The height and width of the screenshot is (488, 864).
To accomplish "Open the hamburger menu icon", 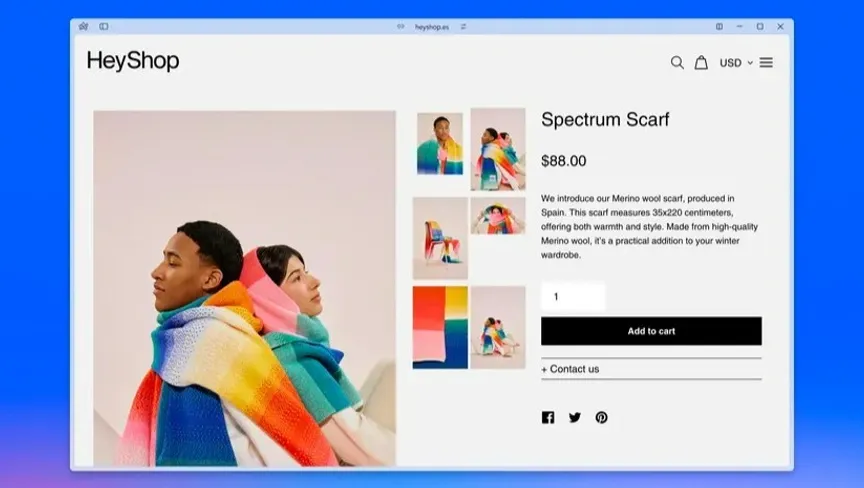I will (x=766, y=63).
